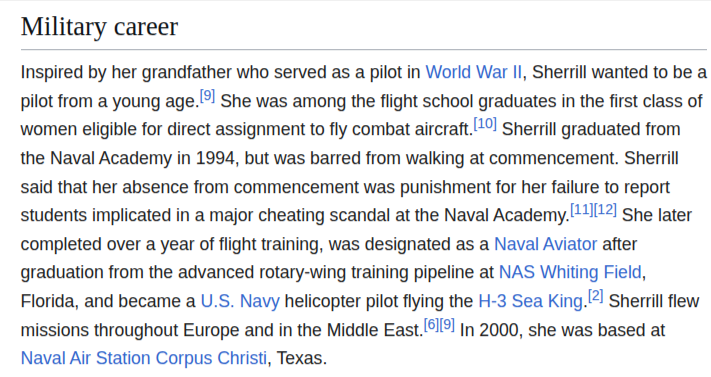The height and width of the screenshot is (377, 711).
Task: Open citation 11 after 'Naval Academy'
Action: click(x=582, y=210)
